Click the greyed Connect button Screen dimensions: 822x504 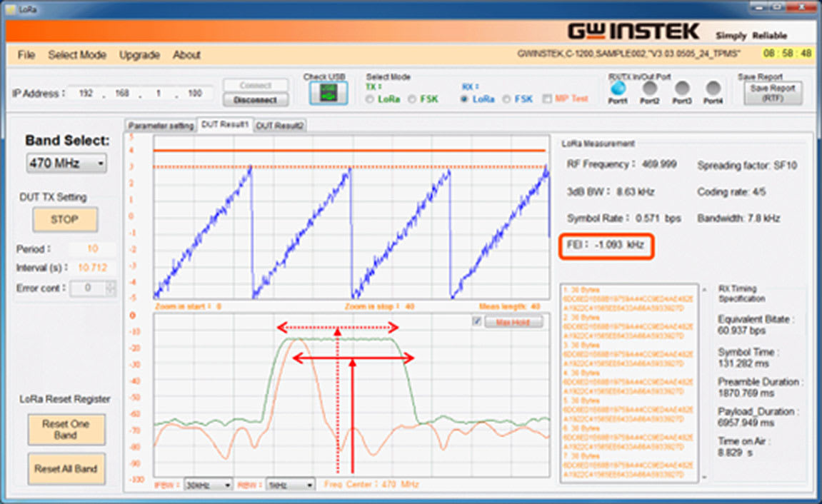(255, 86)
